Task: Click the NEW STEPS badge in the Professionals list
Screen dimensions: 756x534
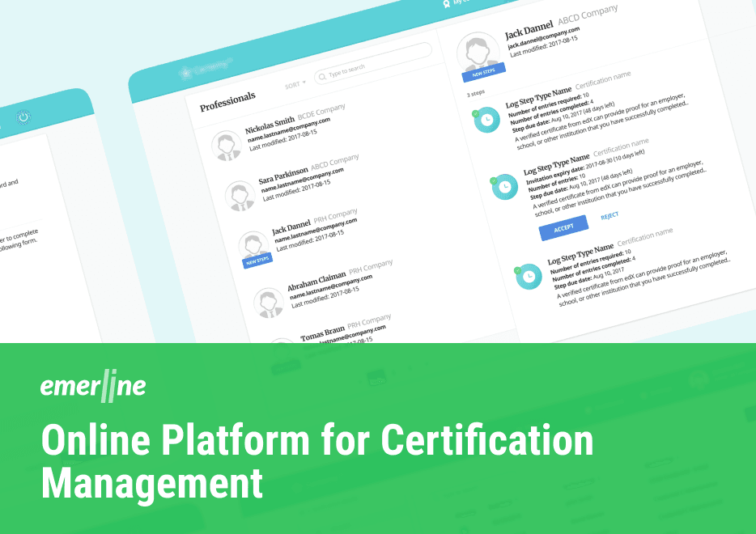Action: [257, 261]
